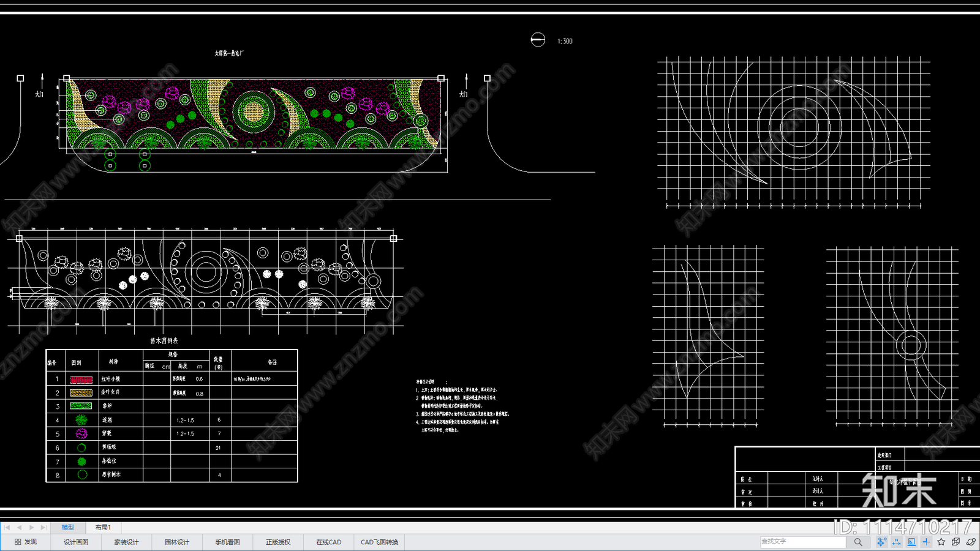The height and width of the screenshot is (551, 980).
Task: Click the green circle symbol in legend row 6
Action: [81, 448]
